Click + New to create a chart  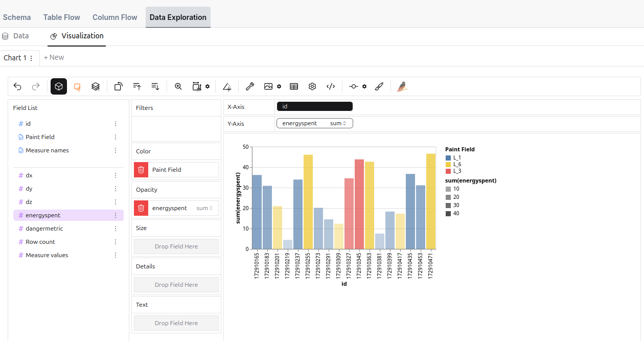(54, 57)
